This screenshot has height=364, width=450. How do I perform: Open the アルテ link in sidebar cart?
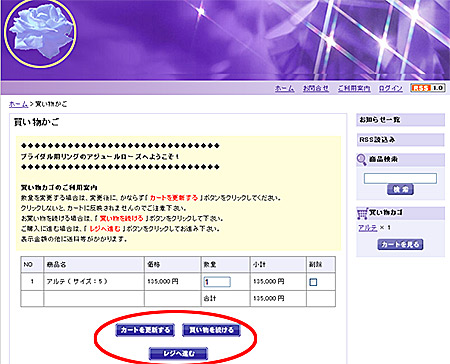click(x=367, y=228)
